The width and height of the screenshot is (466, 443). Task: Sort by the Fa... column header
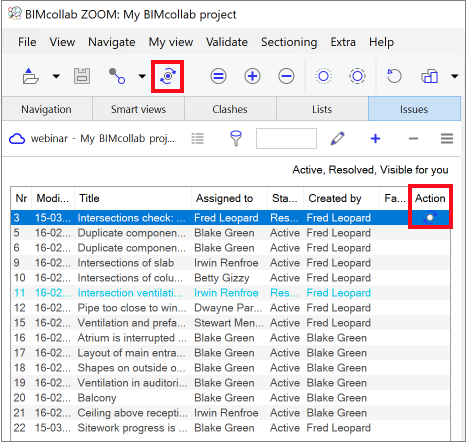[395, 198]
